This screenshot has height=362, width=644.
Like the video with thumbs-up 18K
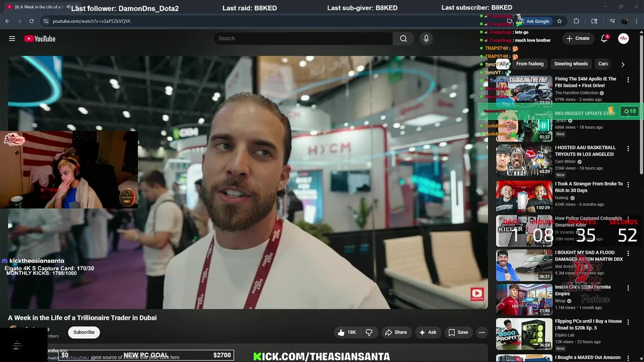point(347,332)
